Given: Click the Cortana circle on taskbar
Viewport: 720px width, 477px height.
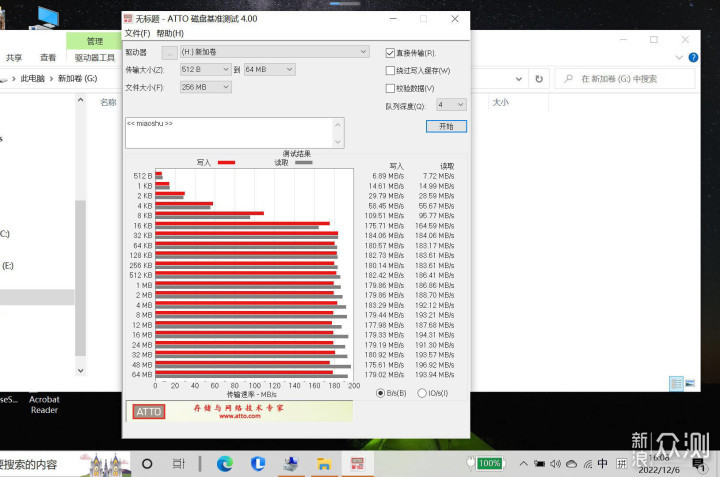Looking at the screenshot, I should (x=147, y=464).
